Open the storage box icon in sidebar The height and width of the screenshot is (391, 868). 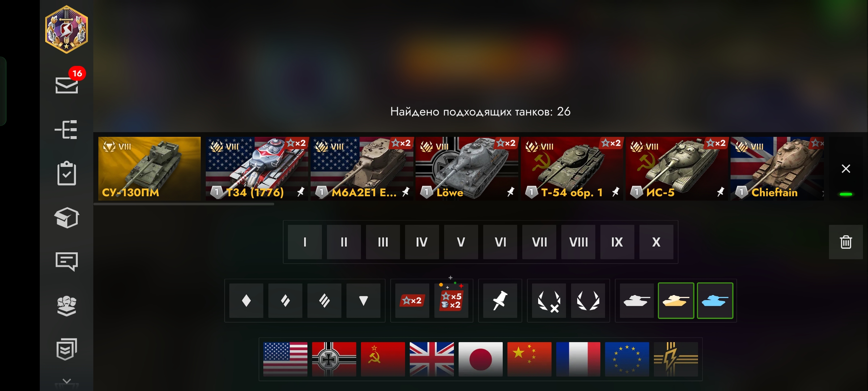[x=67, y=218]
